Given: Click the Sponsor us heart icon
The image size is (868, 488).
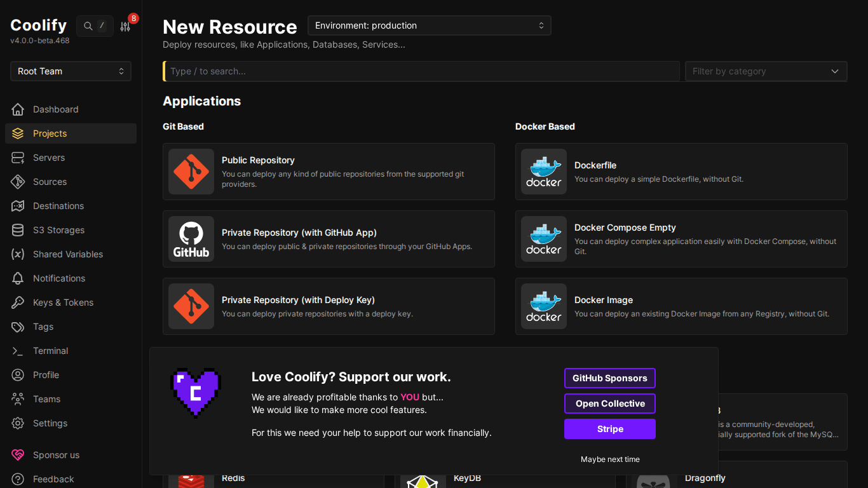Looking at the screenshot, I should [x=18, y=455].
